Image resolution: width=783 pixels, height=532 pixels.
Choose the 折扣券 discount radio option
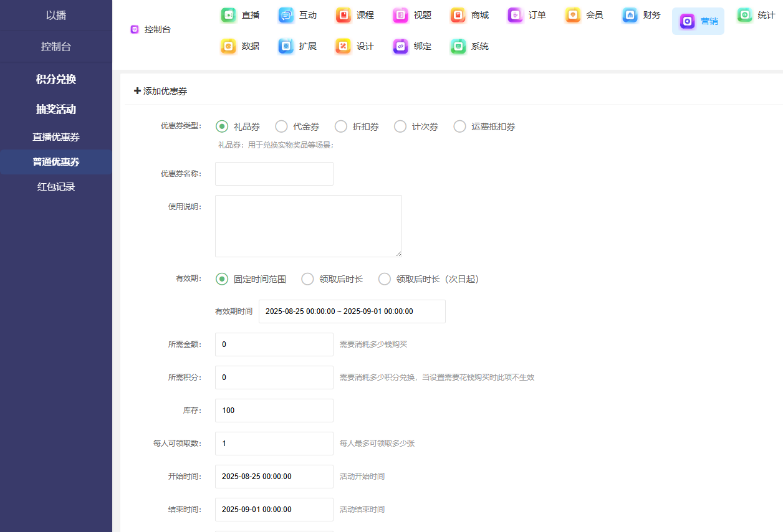(x=341, y=126)
